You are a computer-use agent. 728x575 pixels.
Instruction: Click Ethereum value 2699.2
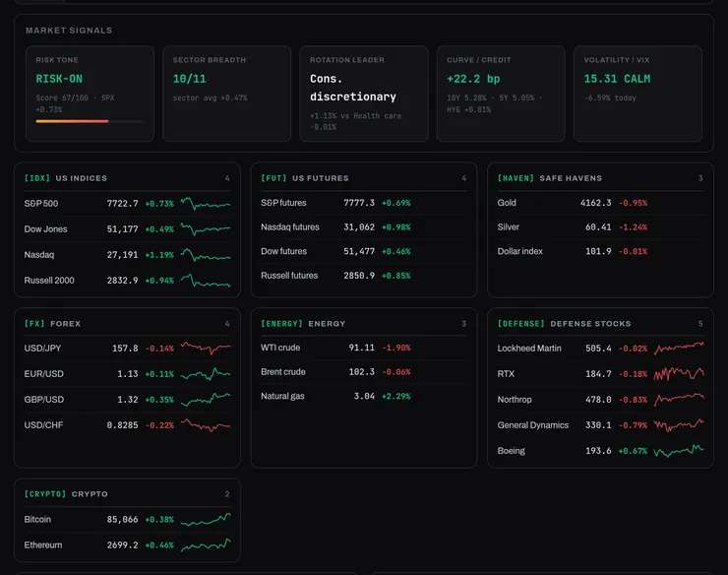[x=123, y=544]
